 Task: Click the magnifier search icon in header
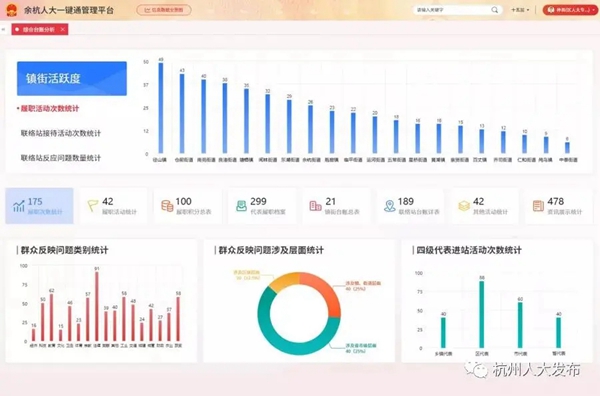click(494, 10)
